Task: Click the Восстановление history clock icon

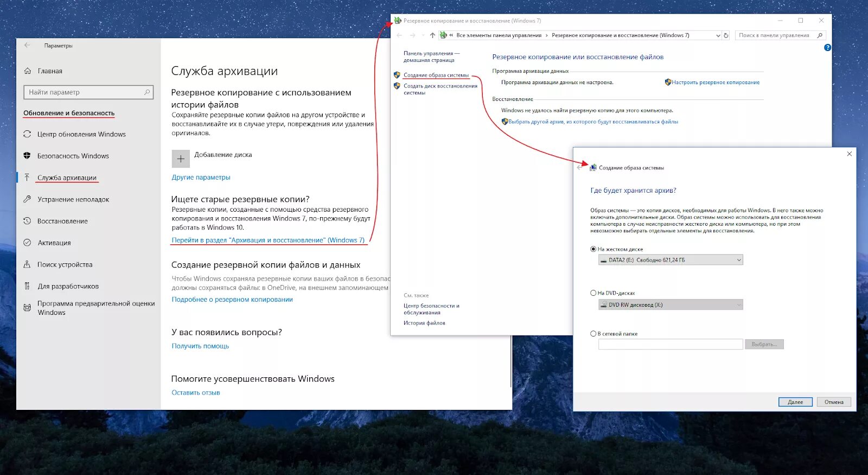Action: pyautogui.click(x=27, y=221)
